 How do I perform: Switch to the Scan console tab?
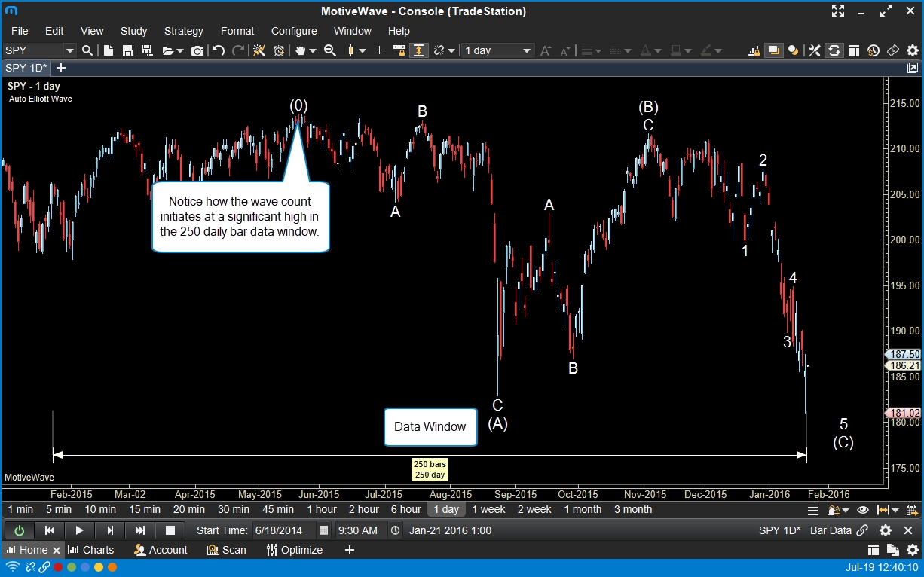click(226, 550)
